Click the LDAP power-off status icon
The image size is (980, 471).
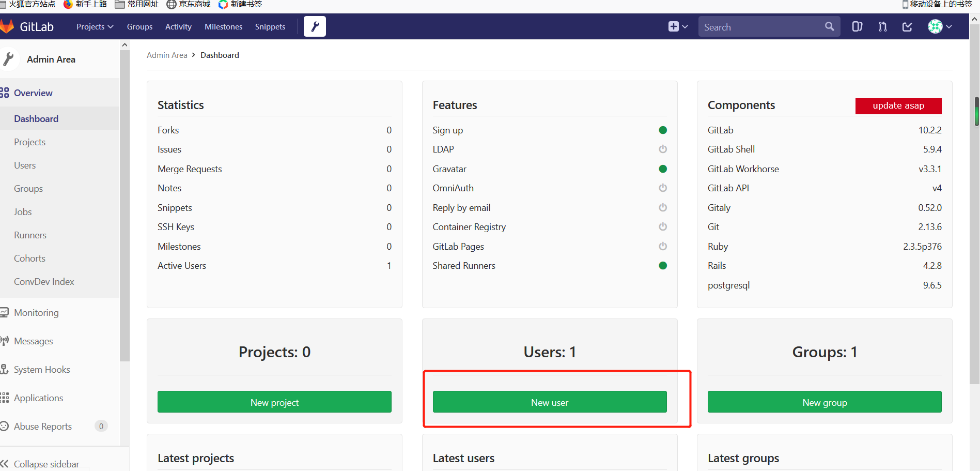[663, 149]
